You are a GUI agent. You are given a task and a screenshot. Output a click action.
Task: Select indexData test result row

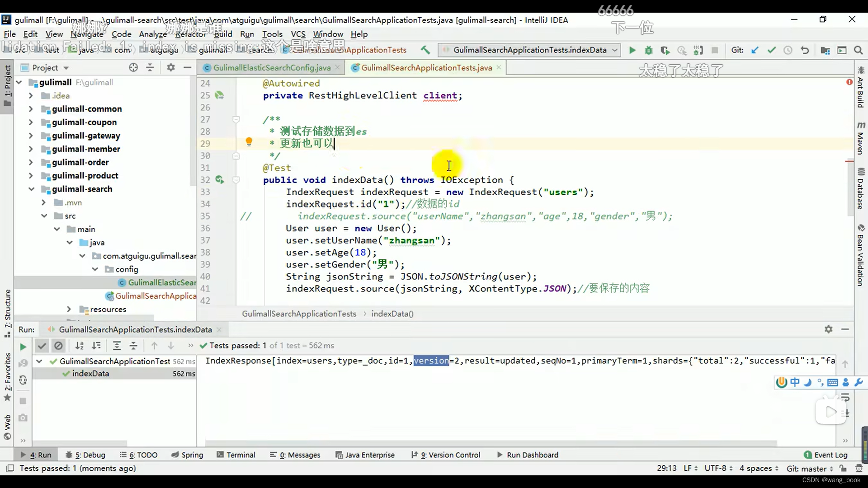tap(114, 373)
